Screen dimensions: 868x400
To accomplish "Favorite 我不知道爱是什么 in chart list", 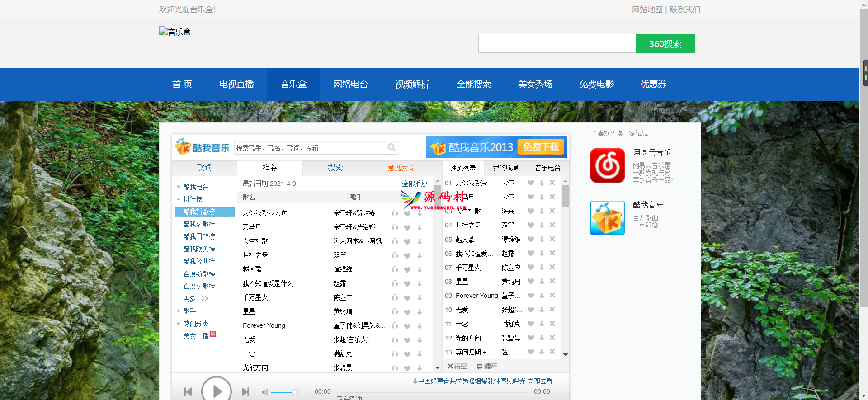I will (x=407, y=284).
